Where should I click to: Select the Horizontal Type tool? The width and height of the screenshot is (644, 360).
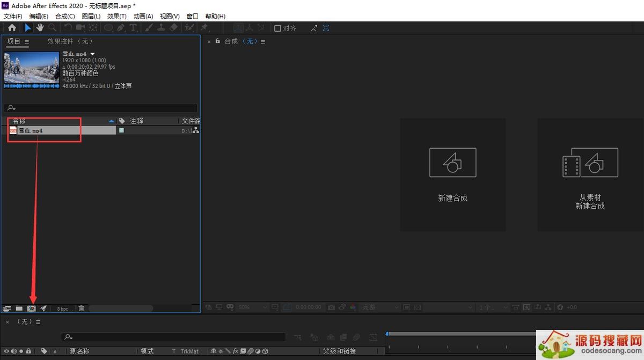click(x=133, y=28)
